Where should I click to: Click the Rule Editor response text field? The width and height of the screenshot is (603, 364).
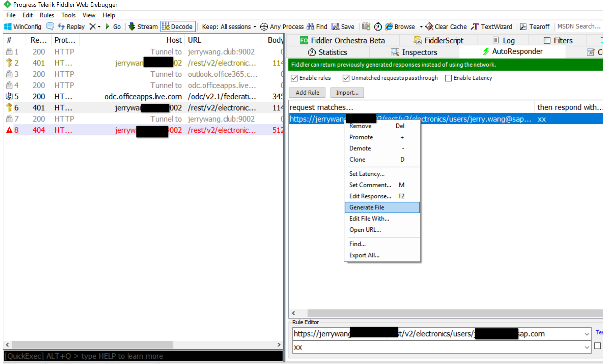[438, 347]
